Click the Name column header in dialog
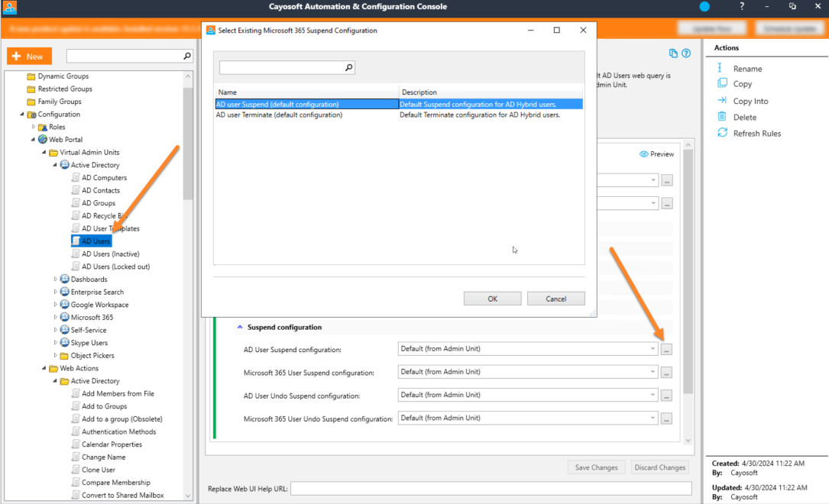829x504 pixels. (306, 92)
